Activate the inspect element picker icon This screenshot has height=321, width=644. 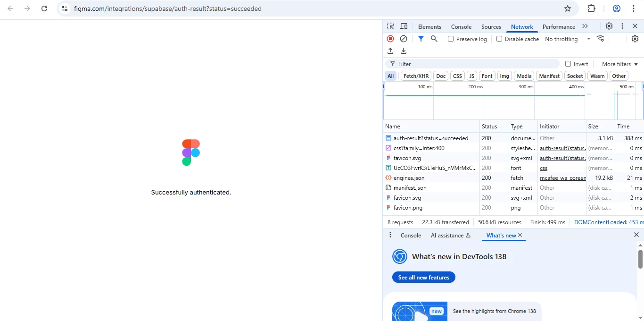click(390, 26)
